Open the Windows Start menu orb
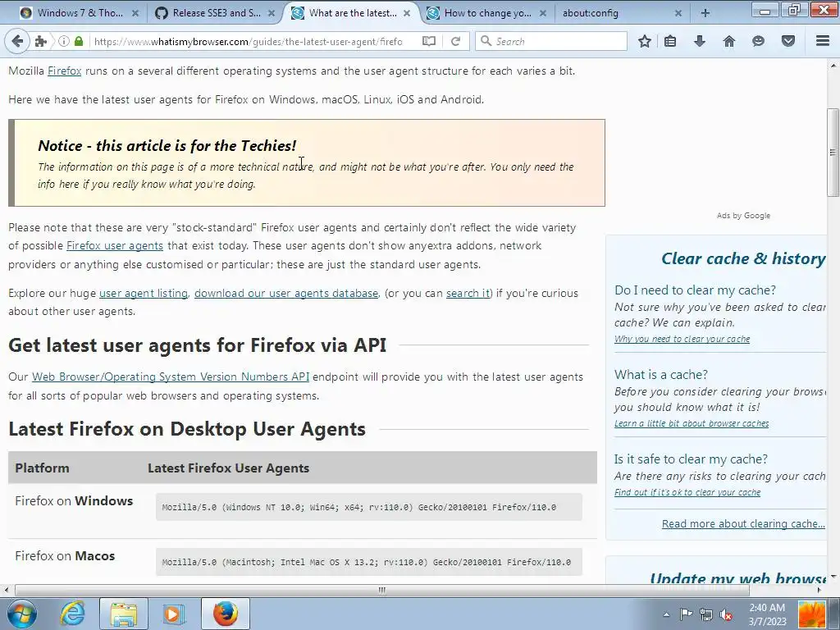Viewport: 840px width, 630px height. [22, 614]
